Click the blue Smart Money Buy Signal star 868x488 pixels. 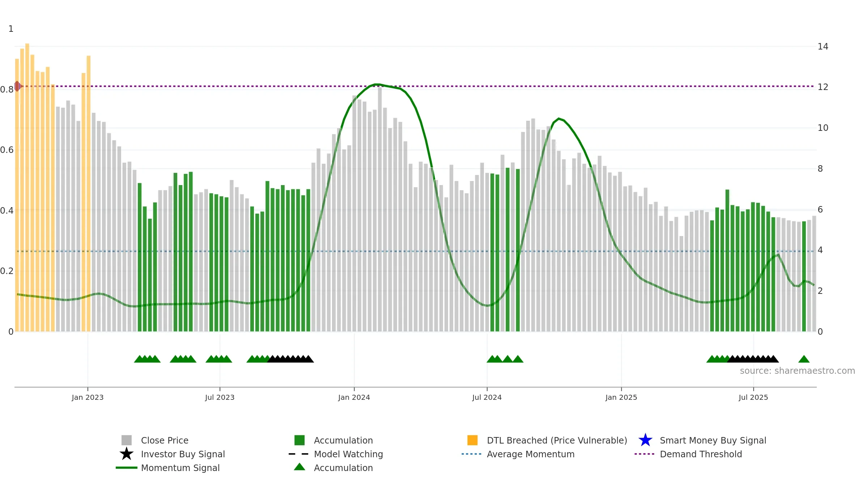click(x=645, y=440)
